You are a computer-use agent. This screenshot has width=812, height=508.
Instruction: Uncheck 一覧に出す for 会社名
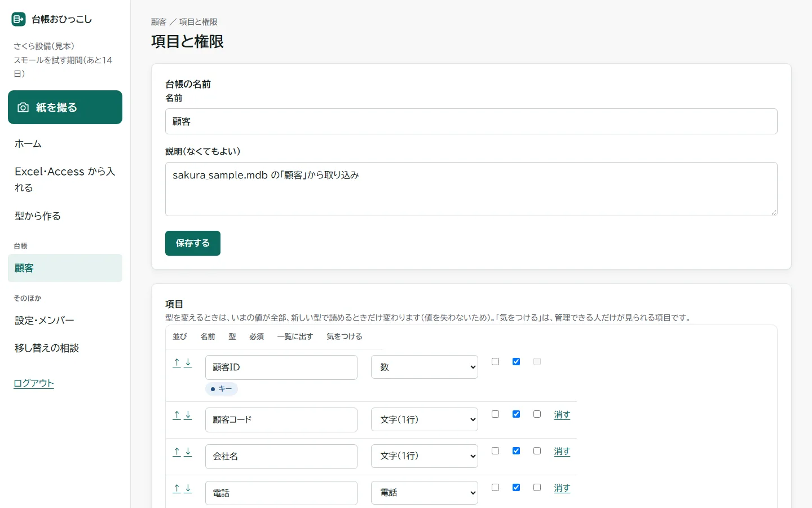click(x=516, y=450)
